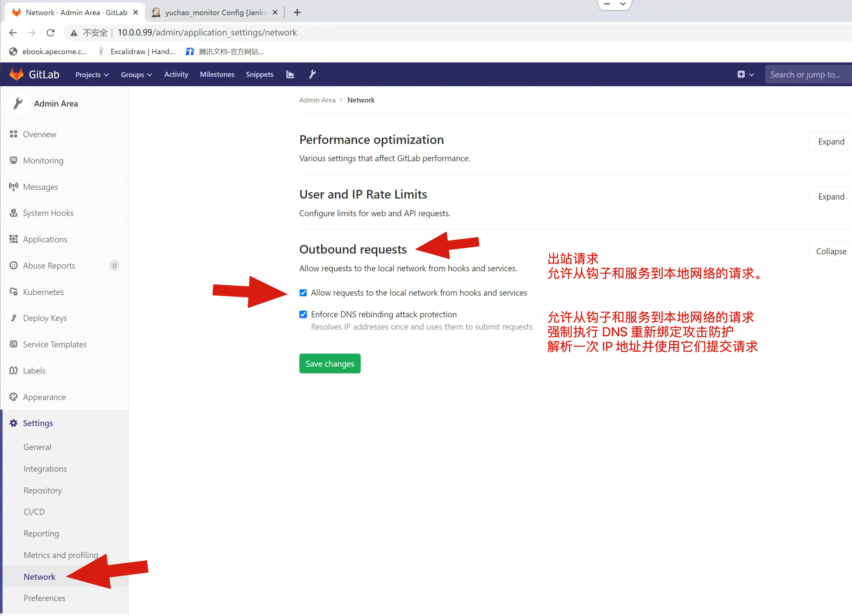
Task: Open System Hooks from sidebar
Action: [48, 213]
